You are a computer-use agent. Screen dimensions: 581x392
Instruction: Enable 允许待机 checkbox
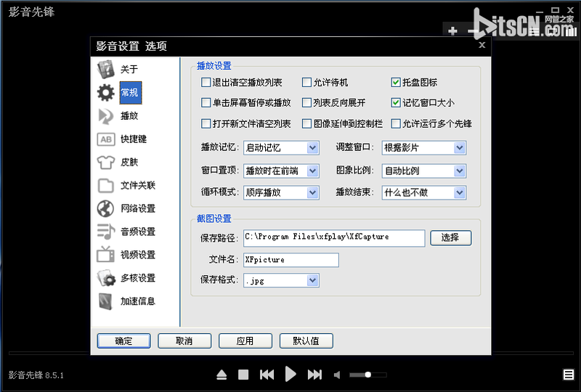(306, 82)
